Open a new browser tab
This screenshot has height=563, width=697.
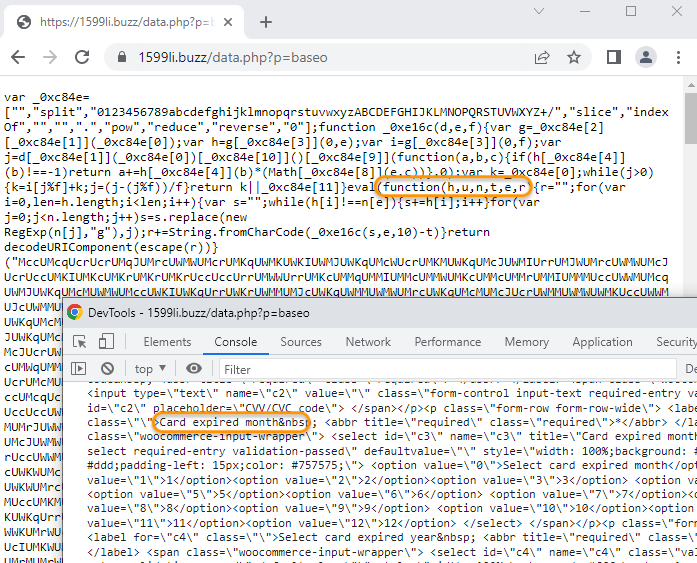click(266, 22)
